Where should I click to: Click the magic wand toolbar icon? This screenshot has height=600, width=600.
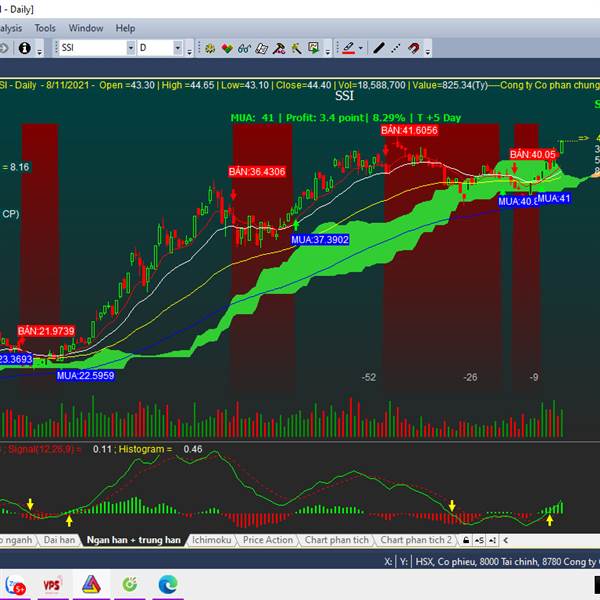(296, 48)
